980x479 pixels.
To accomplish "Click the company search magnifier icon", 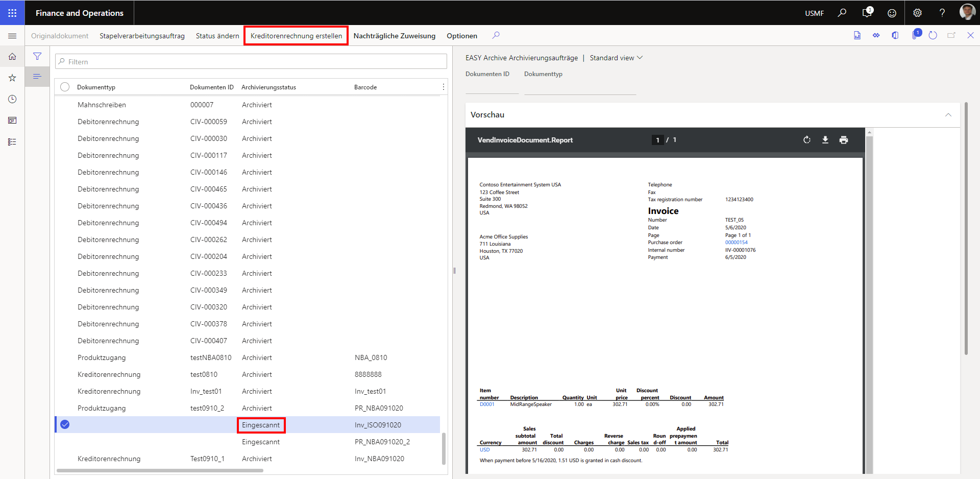I will pyautogui.click(x=842, y=13).
